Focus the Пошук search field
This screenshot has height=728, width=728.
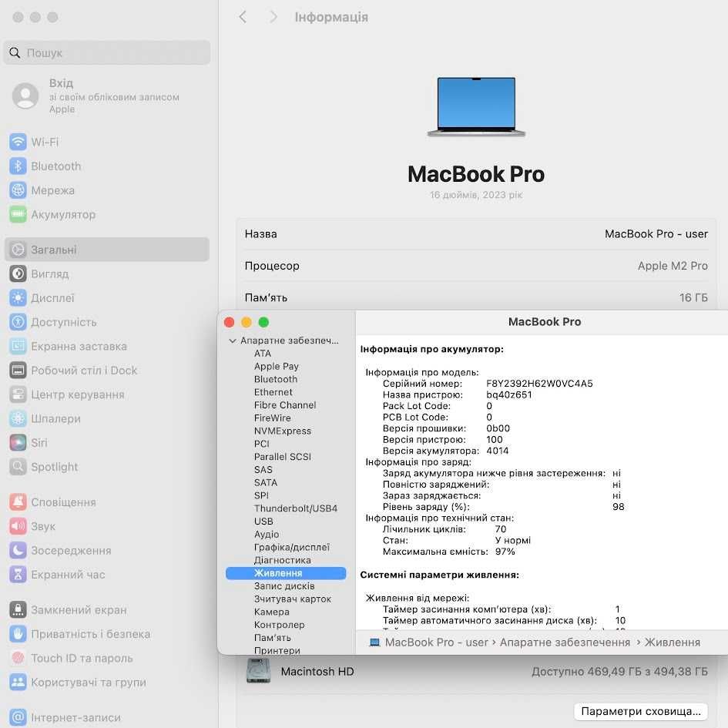coord(107,52)
